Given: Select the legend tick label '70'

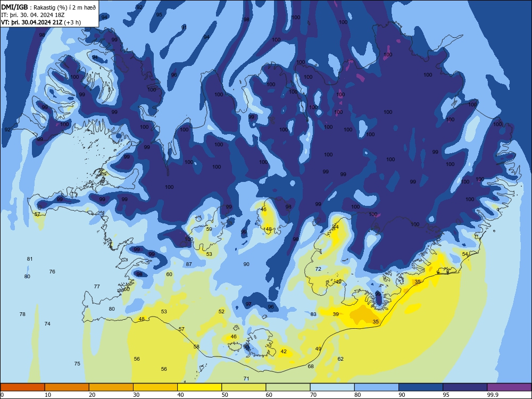Looking at the screenshot, I should (x=313, y=395).
